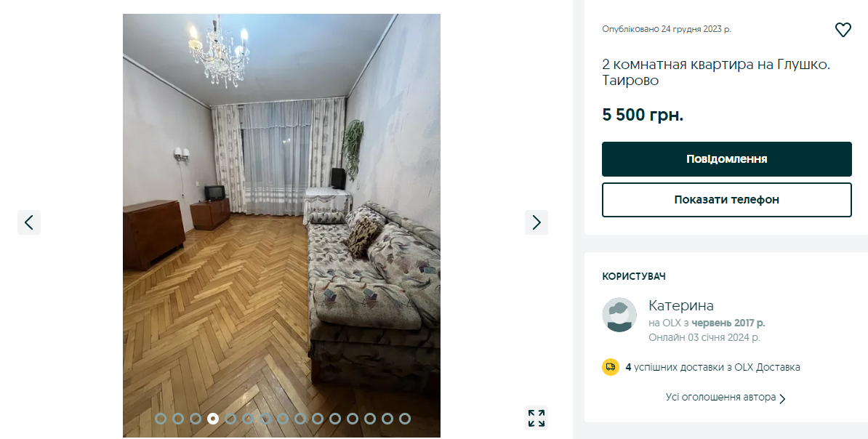Open Усі оголошення автора link

(x=720, y=398)
